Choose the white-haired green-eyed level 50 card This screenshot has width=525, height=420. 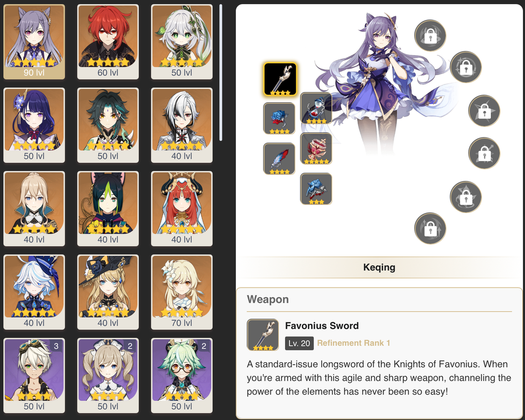point(182,42)
